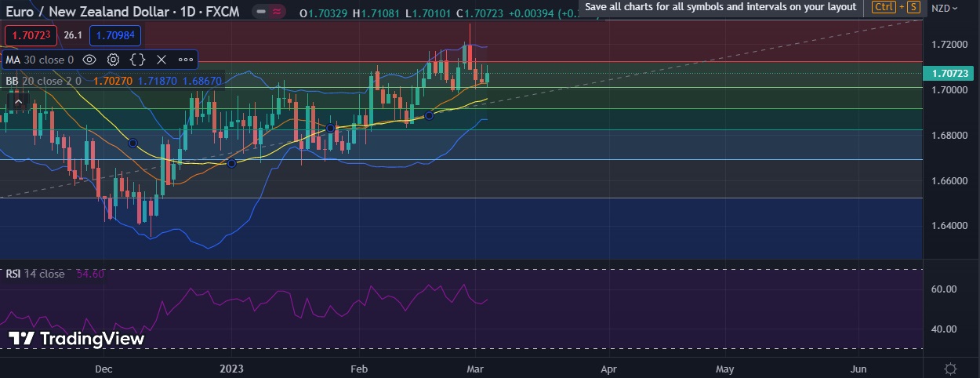
Task: Open chart settings gear at bottom right
Action: (950, 369)
